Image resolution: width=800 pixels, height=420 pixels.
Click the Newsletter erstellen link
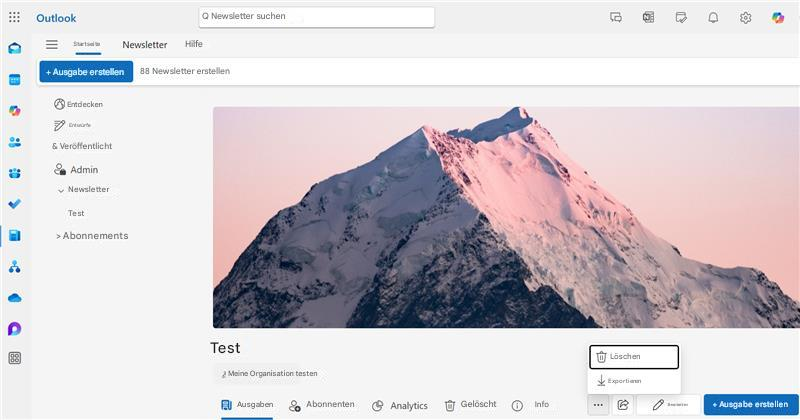coord(185,71)
